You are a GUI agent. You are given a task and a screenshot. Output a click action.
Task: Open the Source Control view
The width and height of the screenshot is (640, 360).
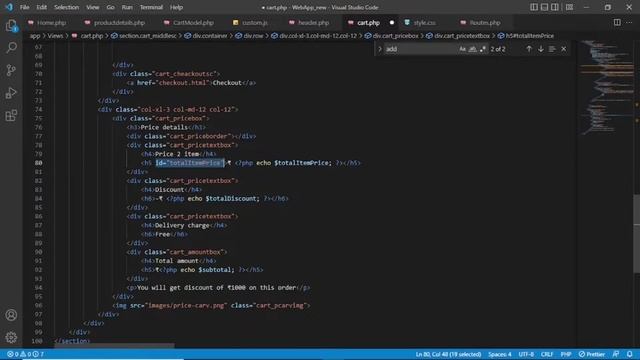point(11,70)
